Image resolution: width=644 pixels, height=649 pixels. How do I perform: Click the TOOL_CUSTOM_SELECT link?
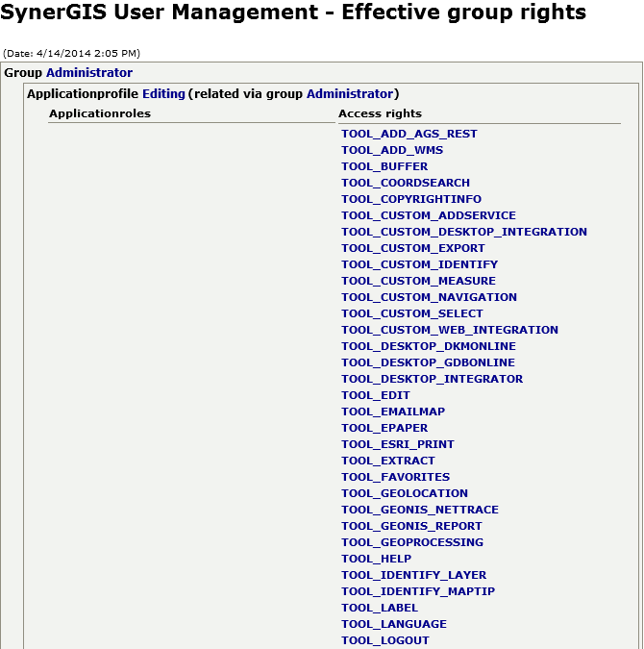(x=412, y=313)
